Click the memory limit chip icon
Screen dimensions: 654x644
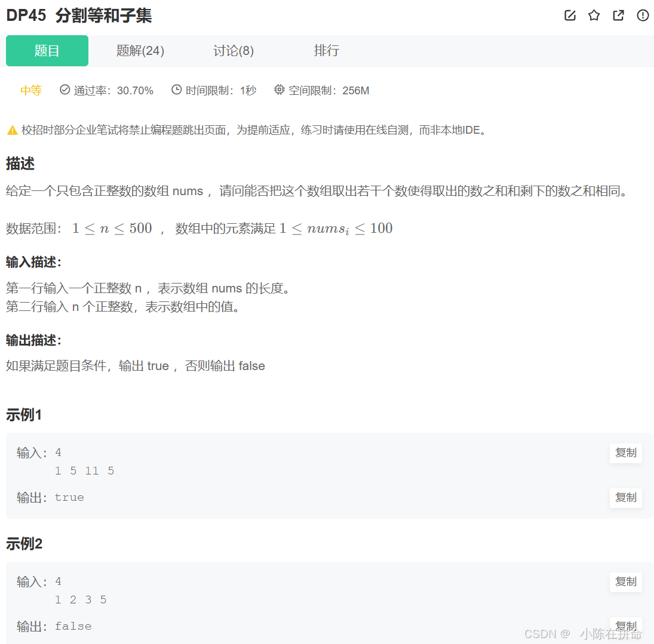point(279,90)
